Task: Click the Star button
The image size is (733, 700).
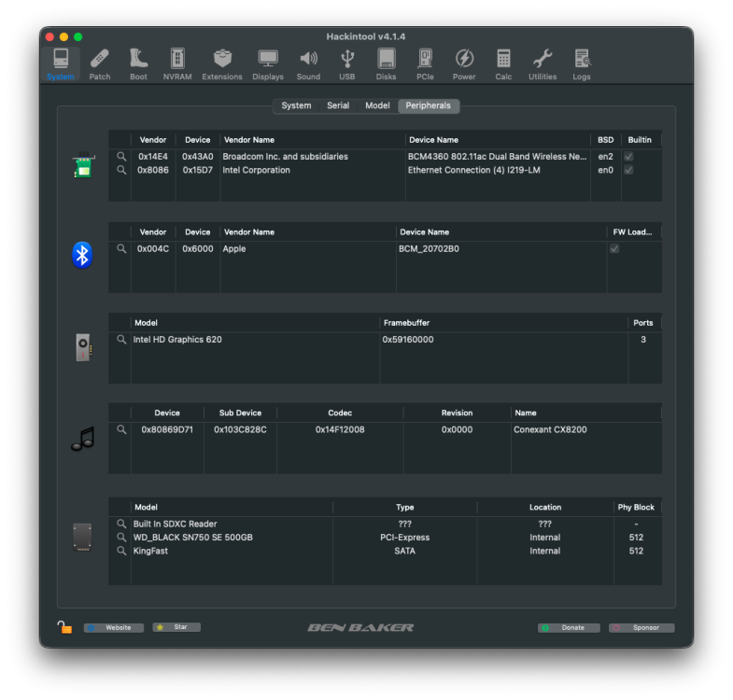Action: pyautogui.click(x=176, y=627)
